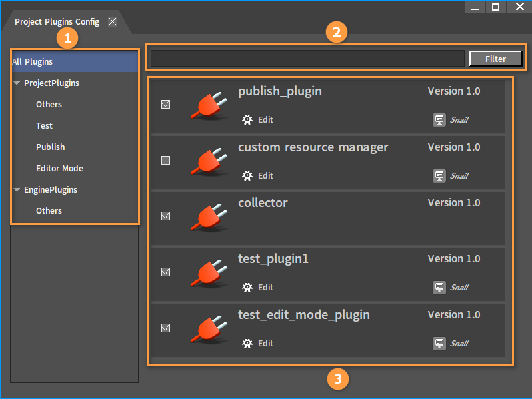Click Version 1.0 on the test_edit_mode_plugin row
532x399 pixels.
(x=453, y=315)
